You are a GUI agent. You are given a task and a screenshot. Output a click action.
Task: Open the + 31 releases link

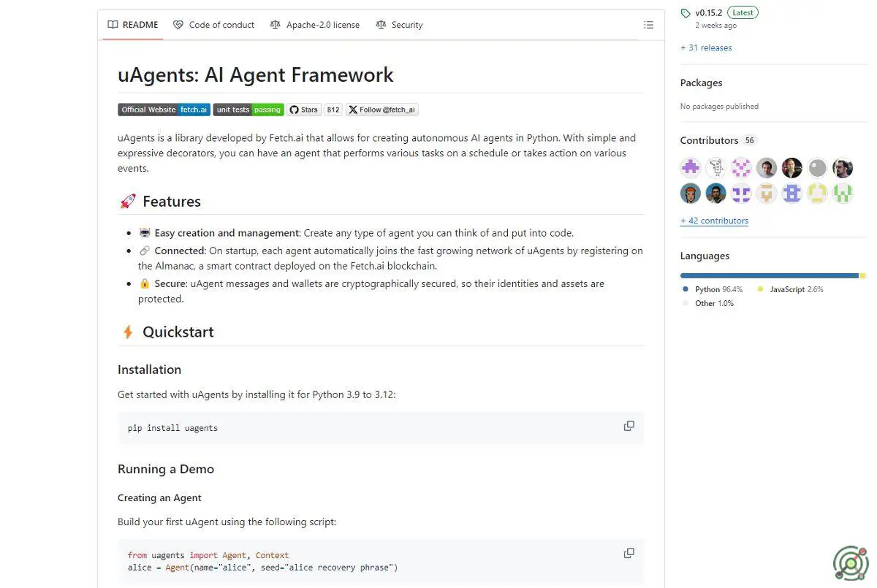(x=706, y=47)
